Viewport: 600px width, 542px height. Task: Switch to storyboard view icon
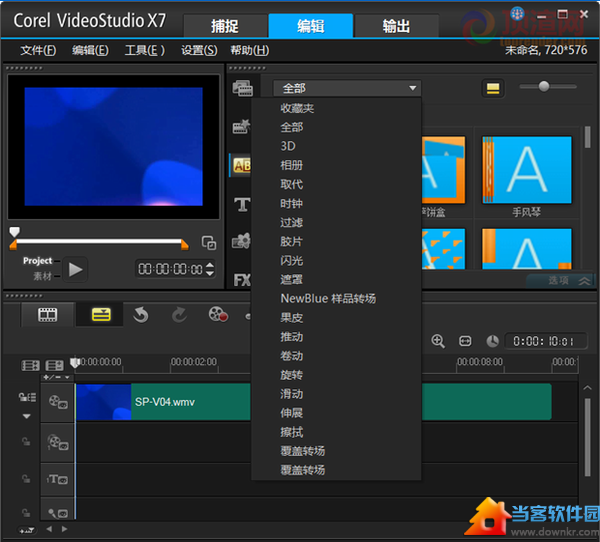[48, 314]
